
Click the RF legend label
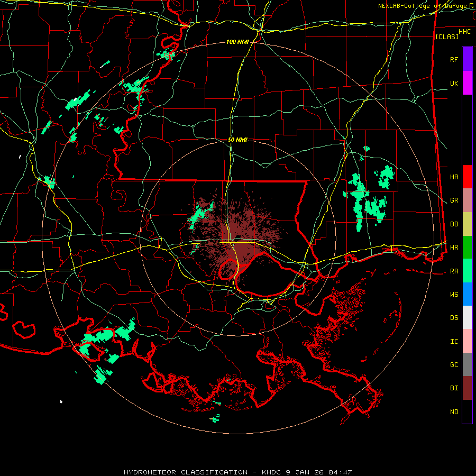click(454, 59)
